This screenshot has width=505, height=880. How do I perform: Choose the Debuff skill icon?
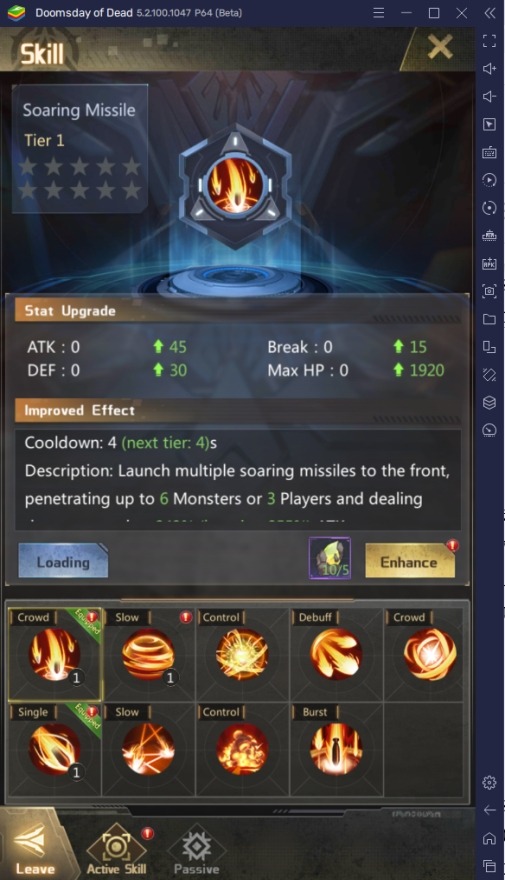336,654
